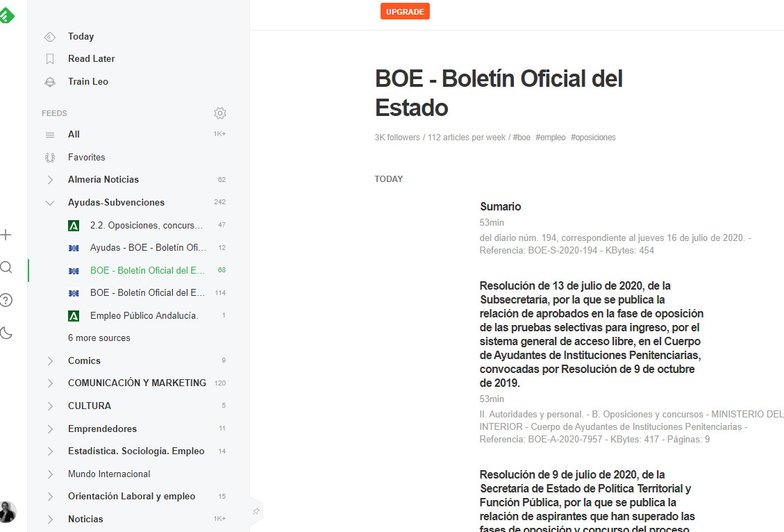Click the Today feed icon

[50, 37]
